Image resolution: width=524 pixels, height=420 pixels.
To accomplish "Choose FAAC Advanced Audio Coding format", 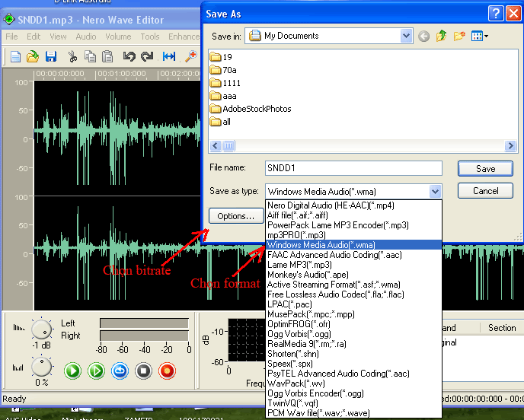I will click(353, 255).
